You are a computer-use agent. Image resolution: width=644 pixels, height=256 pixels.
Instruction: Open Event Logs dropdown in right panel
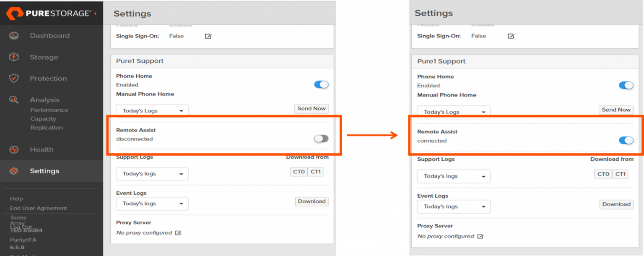[x=453, y=206]
